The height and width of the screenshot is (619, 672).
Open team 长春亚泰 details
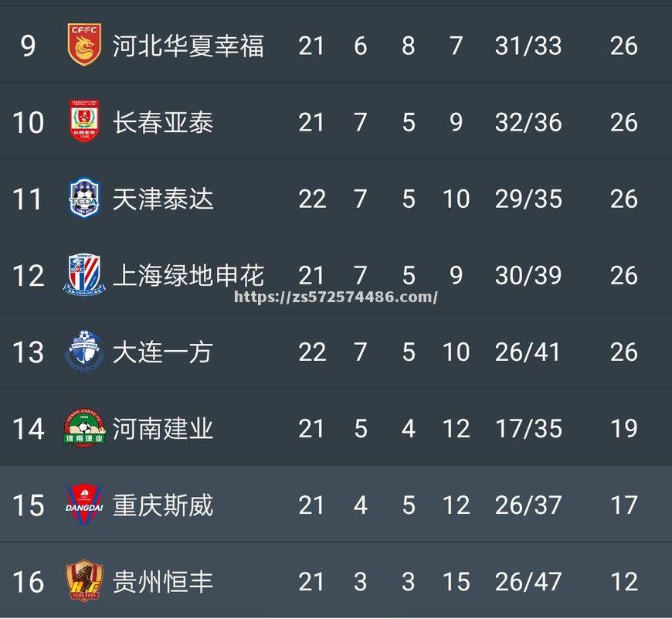[x=163, y=122]
